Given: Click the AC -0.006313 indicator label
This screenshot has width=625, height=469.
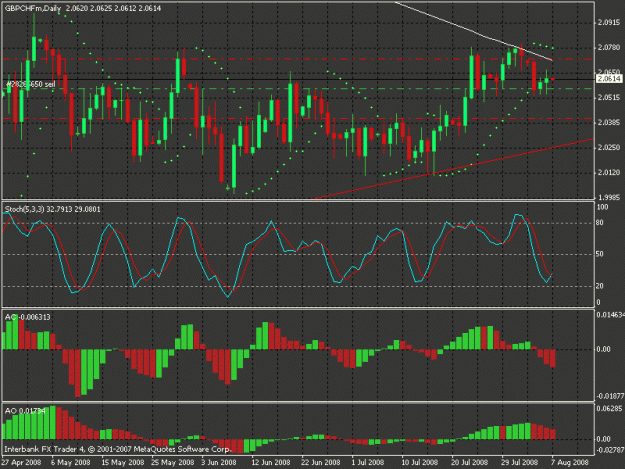Looking at the screenshot, I should 28,317.
